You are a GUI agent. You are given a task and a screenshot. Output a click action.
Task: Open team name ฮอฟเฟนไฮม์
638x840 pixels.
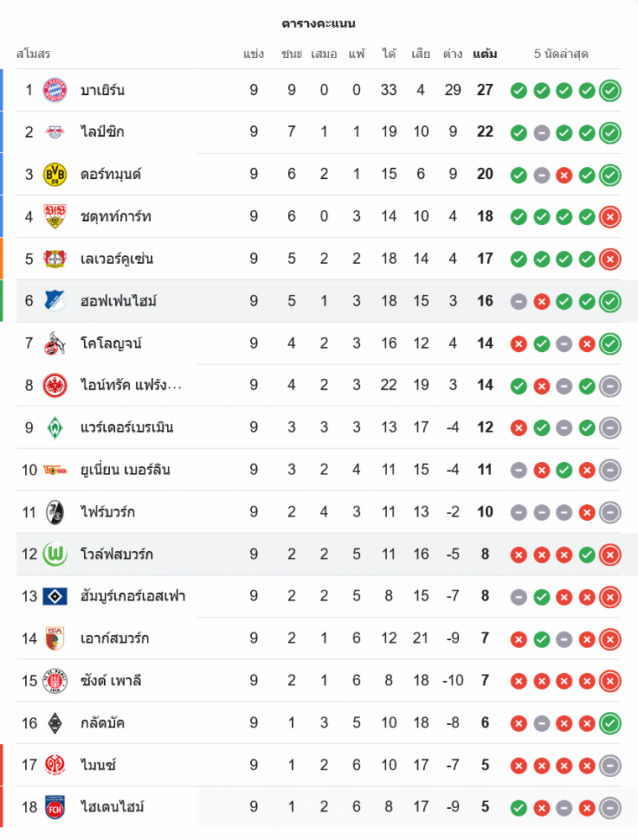(118, 301)
